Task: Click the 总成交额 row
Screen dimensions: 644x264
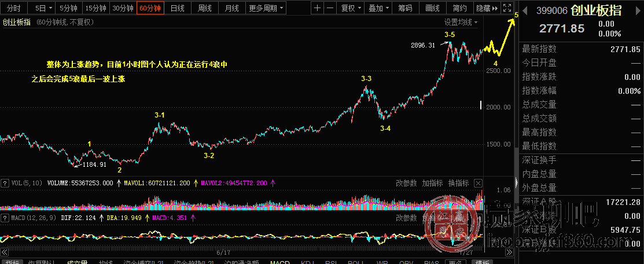Action: 581,119
